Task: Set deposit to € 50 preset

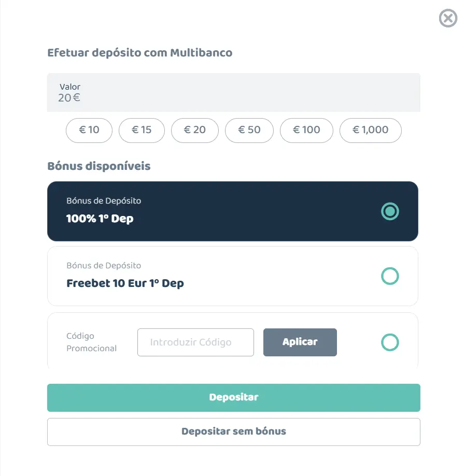Action: 249,130
